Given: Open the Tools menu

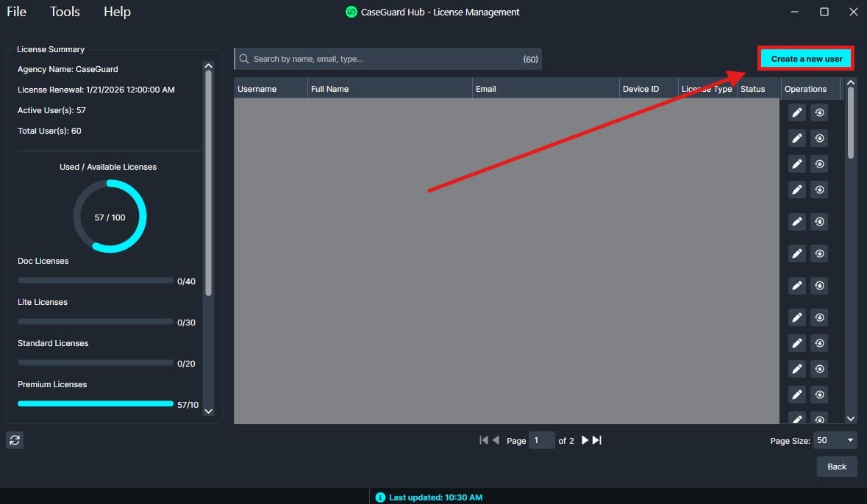Looking at the screenshot, I should click(65, 12).
